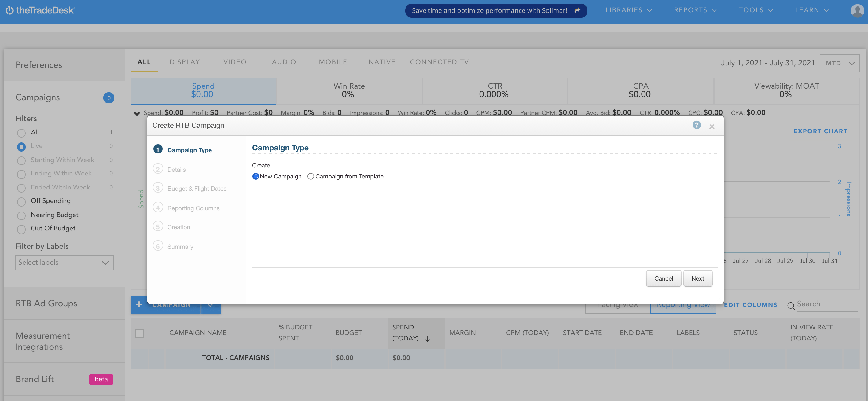Click the EXPORT CHART link

(x=820, y=131)
